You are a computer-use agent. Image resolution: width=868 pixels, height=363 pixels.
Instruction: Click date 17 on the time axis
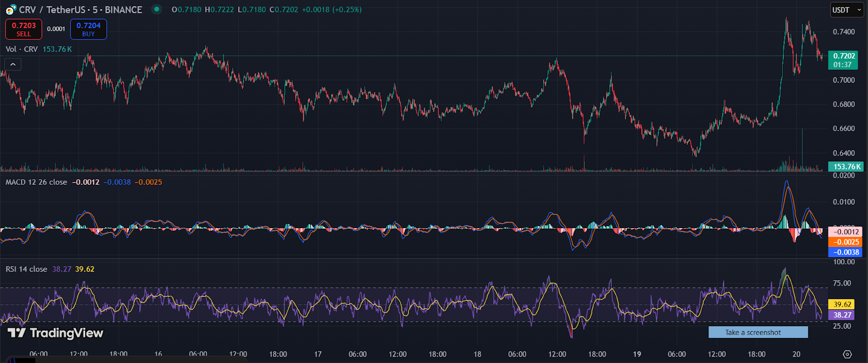[x=318, y=354]
